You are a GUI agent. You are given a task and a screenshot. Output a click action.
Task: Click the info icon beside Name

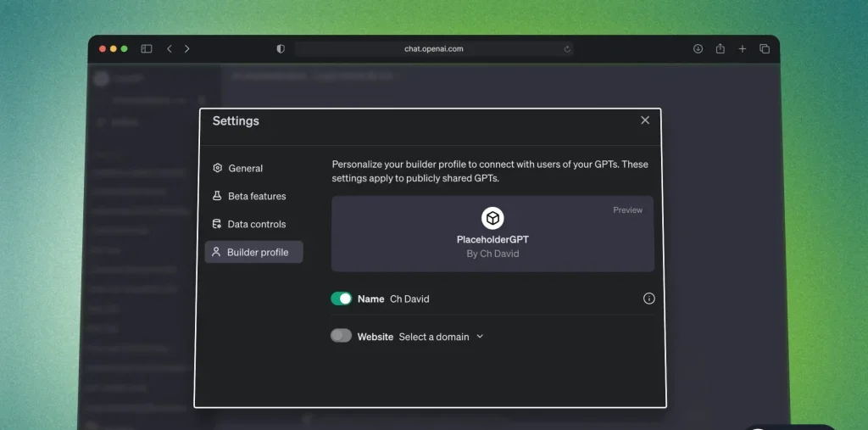[x=649, y=299]
